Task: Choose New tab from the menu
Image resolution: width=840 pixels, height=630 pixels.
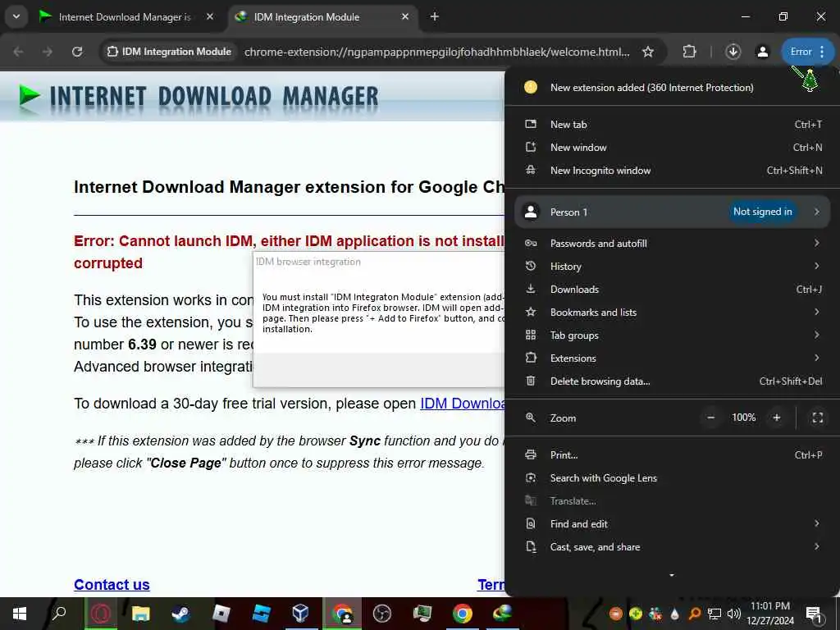Action: click(x=673, y=125)
